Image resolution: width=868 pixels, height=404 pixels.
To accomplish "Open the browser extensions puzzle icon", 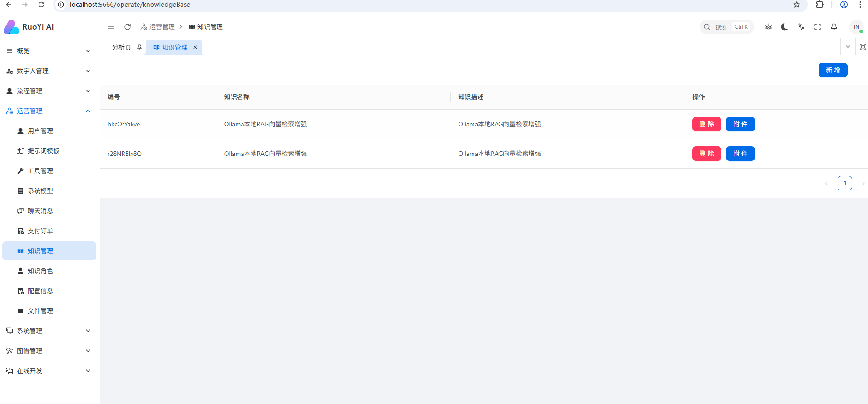I will (819, 5).
